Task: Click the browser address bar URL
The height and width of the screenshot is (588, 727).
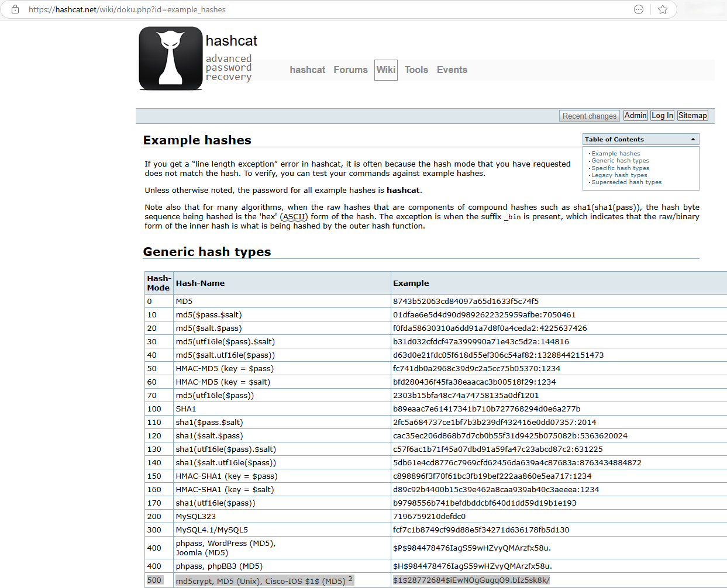Action: 127,9
